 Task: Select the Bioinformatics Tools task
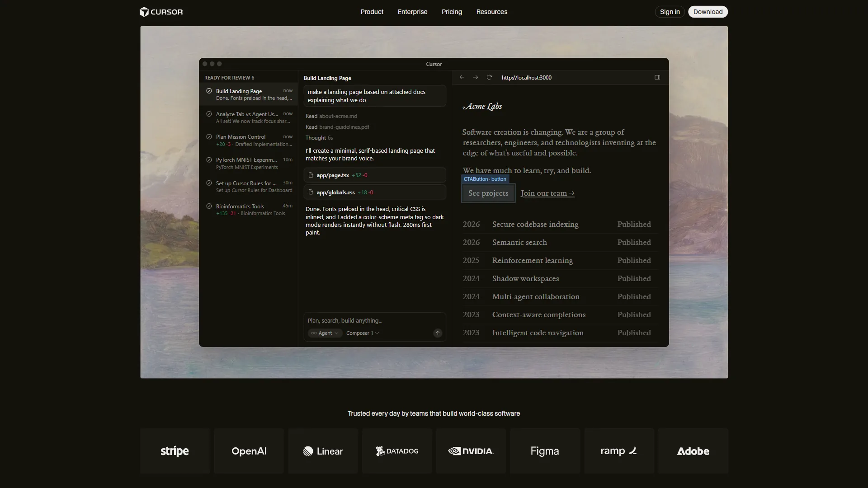(x=249, y=210)
